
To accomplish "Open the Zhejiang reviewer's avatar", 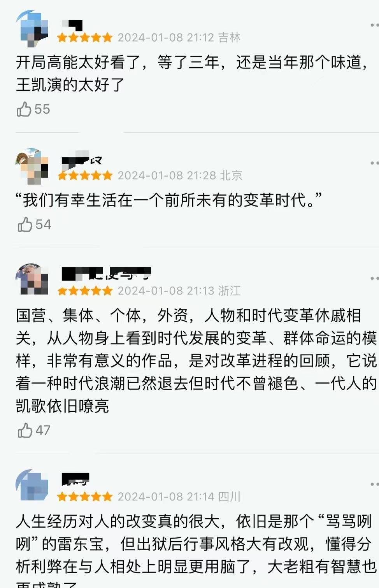I will (x=32, y=279).
